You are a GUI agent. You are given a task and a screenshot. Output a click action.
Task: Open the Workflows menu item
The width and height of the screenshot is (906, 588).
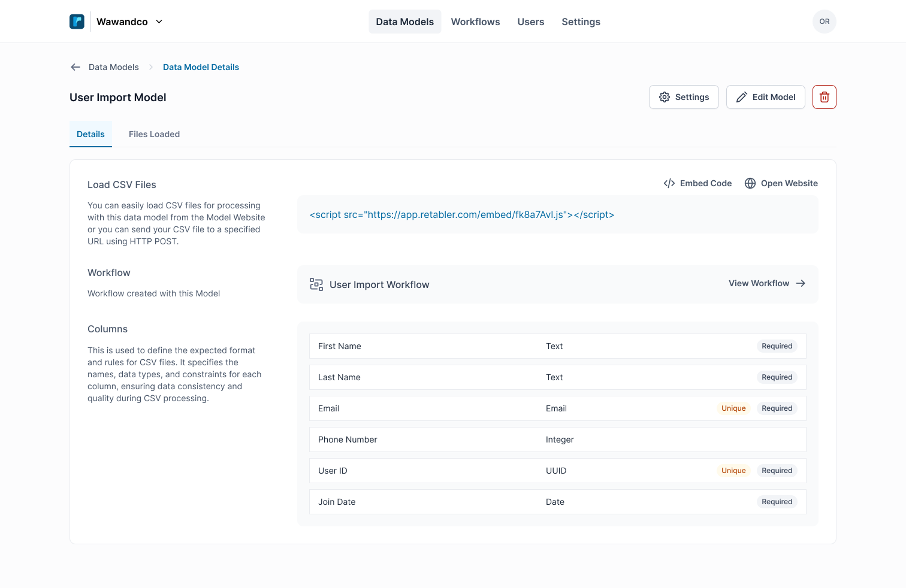(475, 22)
